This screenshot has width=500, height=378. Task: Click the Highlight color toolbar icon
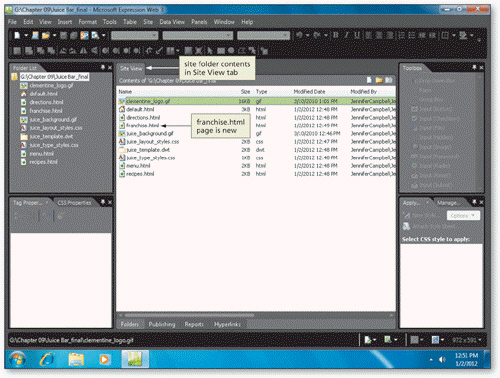point(463,35)
